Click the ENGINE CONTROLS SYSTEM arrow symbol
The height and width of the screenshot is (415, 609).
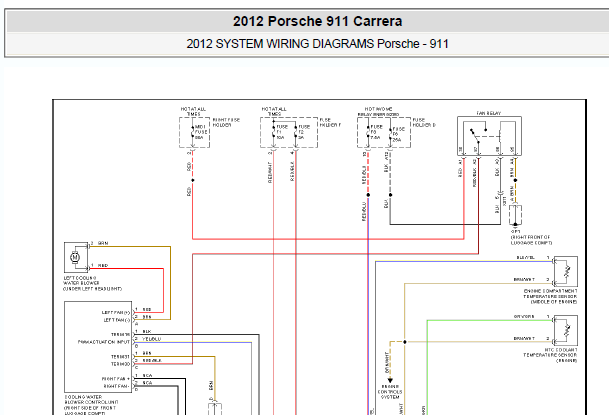(390, 380)
